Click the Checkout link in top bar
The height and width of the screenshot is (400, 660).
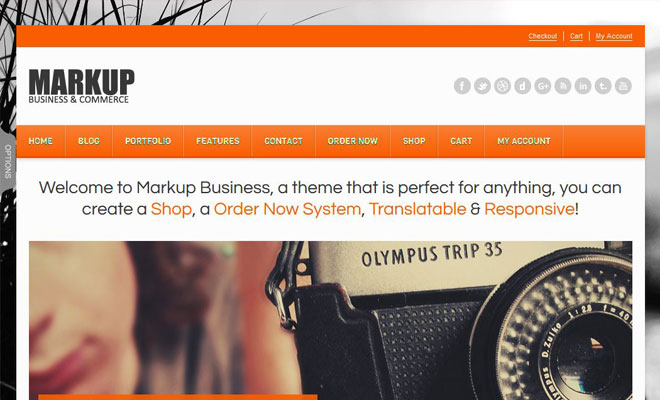coord(543,36)
